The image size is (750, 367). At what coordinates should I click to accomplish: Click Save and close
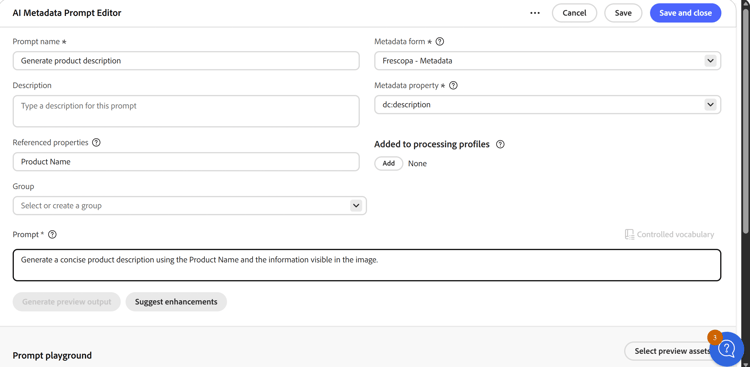coord(685,13)
